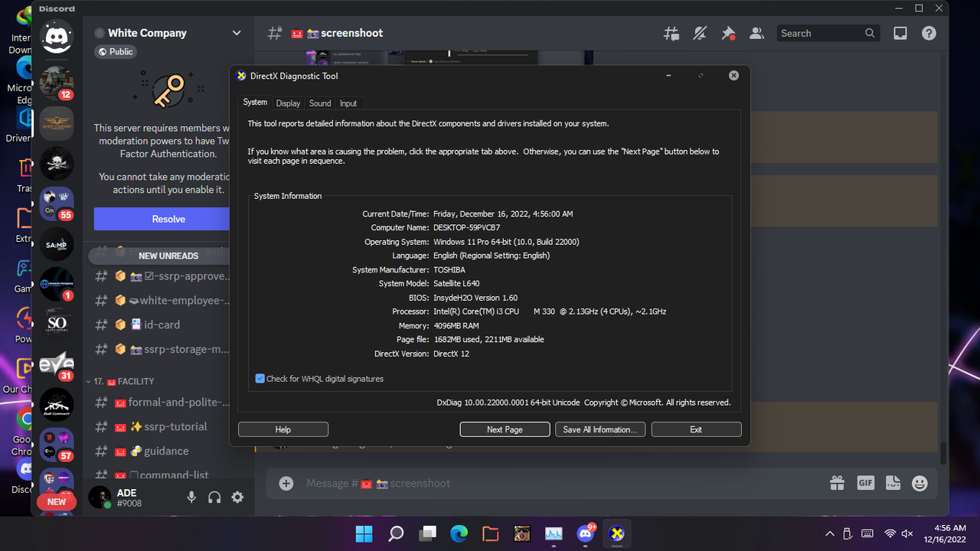Open the sticker picker

[x=893, y=483]
